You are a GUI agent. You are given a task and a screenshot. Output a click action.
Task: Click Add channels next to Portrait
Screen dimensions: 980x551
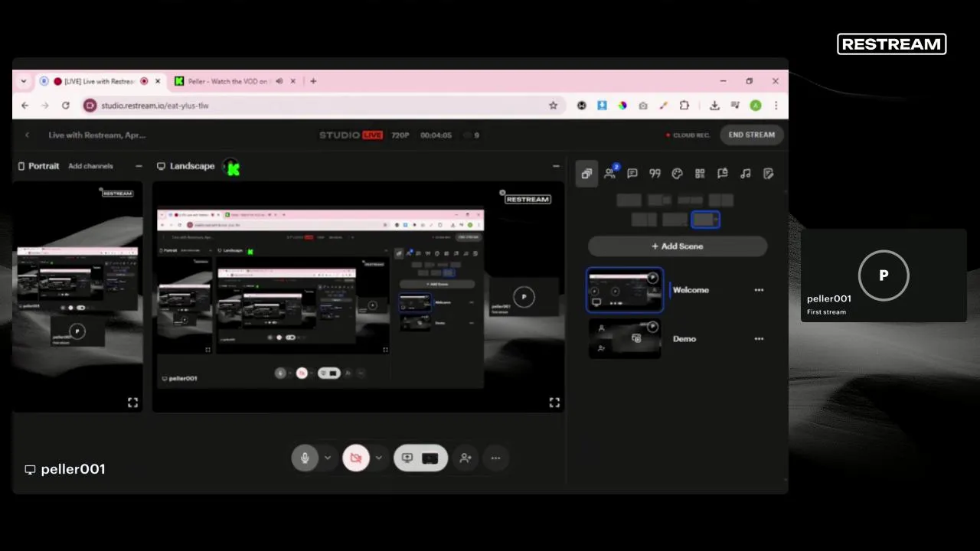click(90, 166)
